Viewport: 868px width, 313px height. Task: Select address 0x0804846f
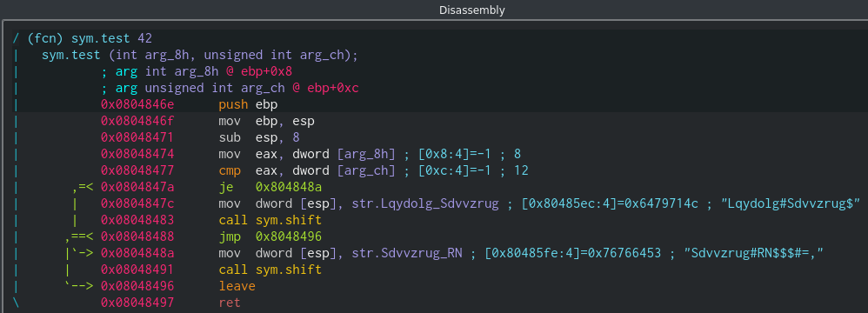tap(137, 121)
